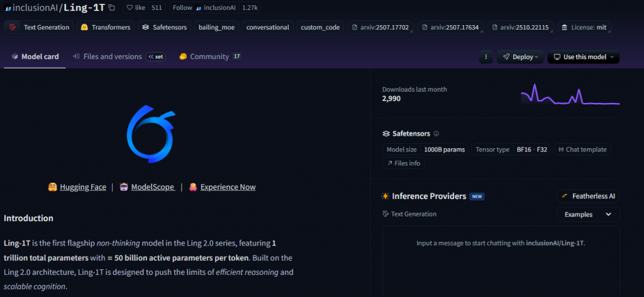Image resolution: width=644 pixels, height=297 pixels.
Task: Click the downloads last month chart
Action: 570,95
